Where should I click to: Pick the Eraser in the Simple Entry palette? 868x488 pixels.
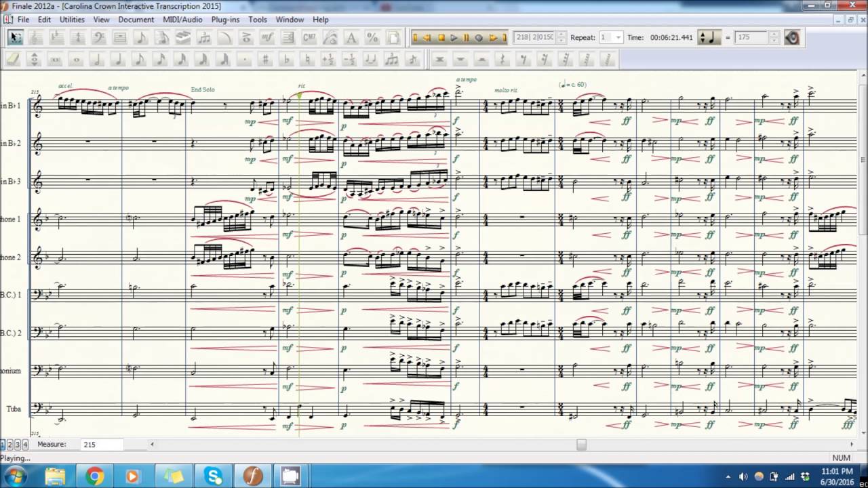tap(14, 60)
